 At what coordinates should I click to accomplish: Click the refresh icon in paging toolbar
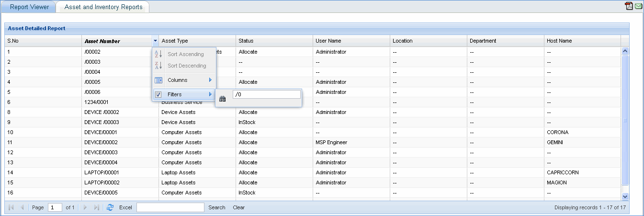point(110,207)
